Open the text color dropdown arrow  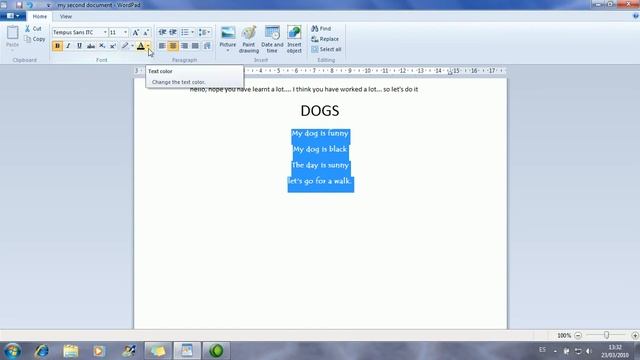pos(148,46)
